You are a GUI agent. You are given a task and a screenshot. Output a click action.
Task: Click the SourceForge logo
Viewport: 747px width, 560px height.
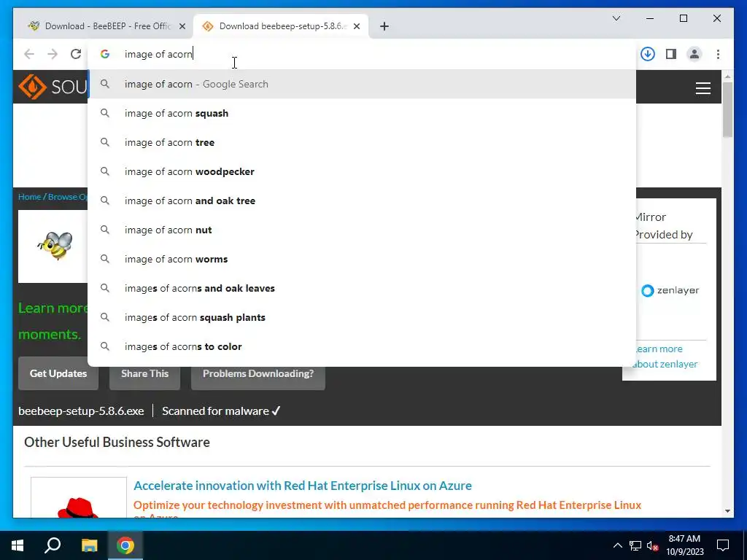pyautogui.click(x=53, y=87)
